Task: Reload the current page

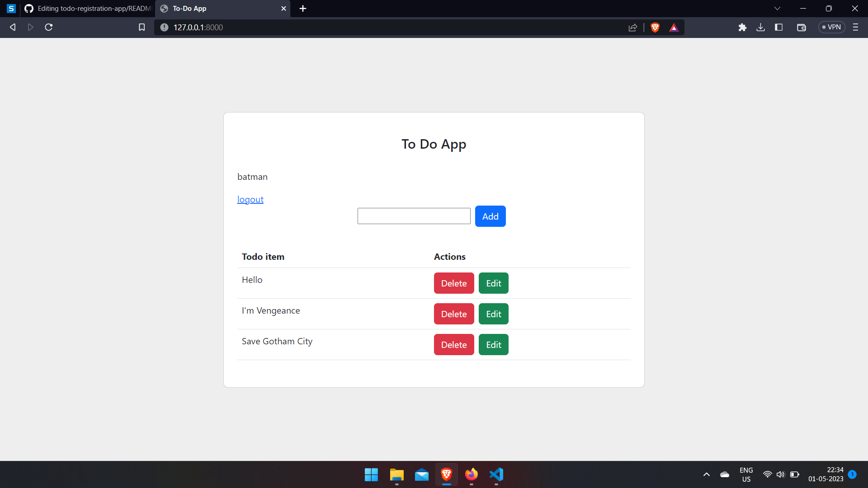Action: 49,28
